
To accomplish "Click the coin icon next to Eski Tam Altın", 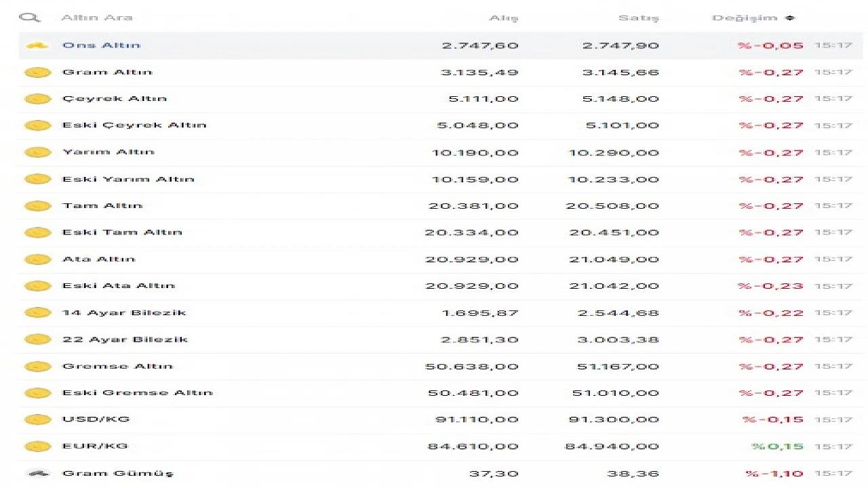I will coord(38,232).
